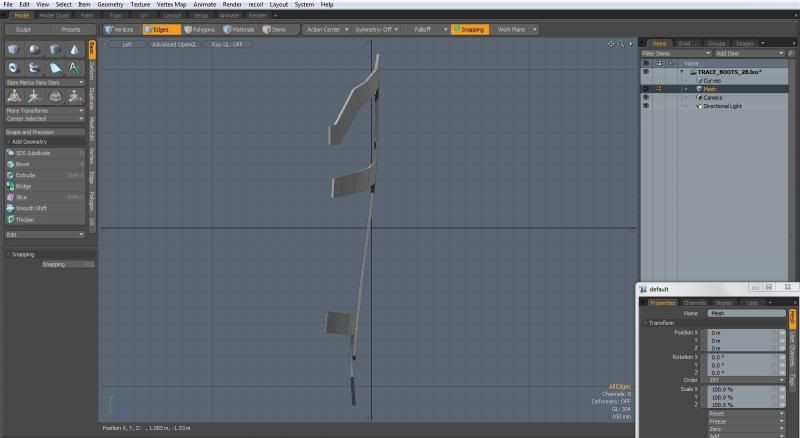Select the Extrude tool
Screen dimensions: 800x438
tap(45, 175)
